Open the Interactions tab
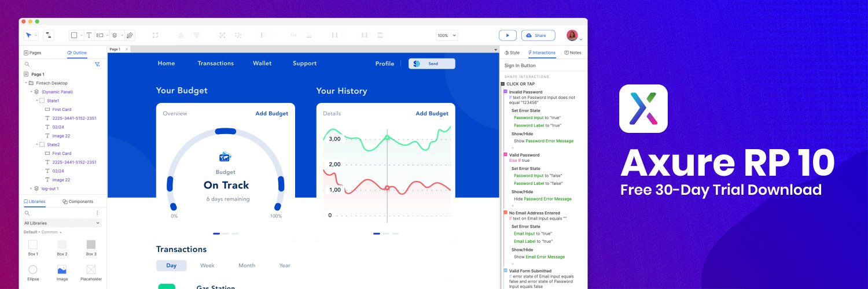This screenshot has width=868, height=289. [542, 53]
